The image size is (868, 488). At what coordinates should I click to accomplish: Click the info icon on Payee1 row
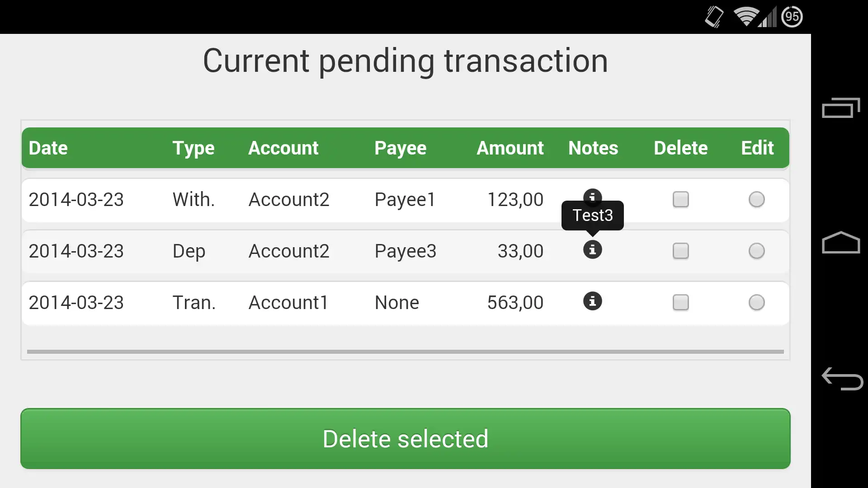(x=593, y=198)
